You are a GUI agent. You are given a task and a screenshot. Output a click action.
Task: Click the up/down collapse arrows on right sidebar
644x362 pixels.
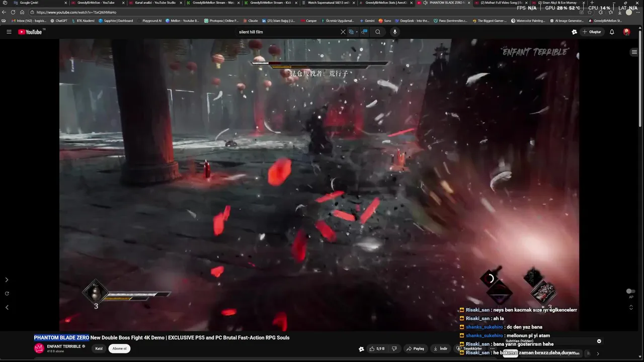(x=631, y=307)
